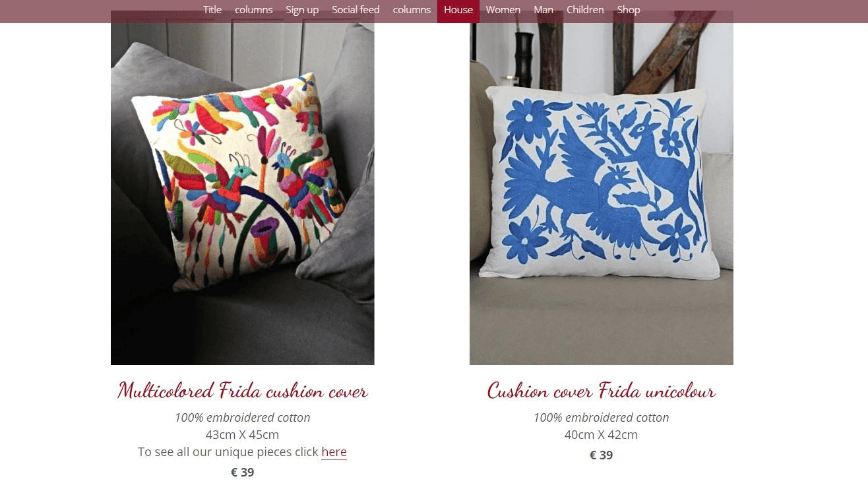
Task: Follow the 'here' unique pieces link
Action: pos(334,452)
